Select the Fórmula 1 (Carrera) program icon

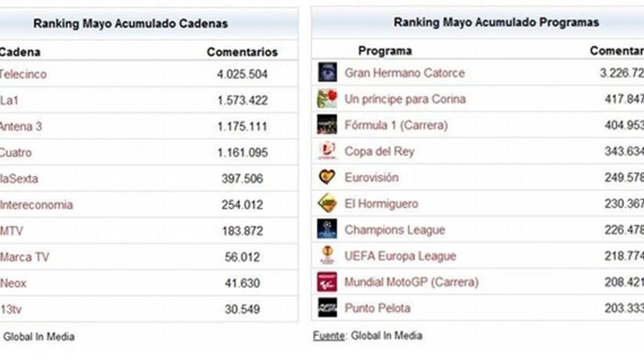point(327,124)
